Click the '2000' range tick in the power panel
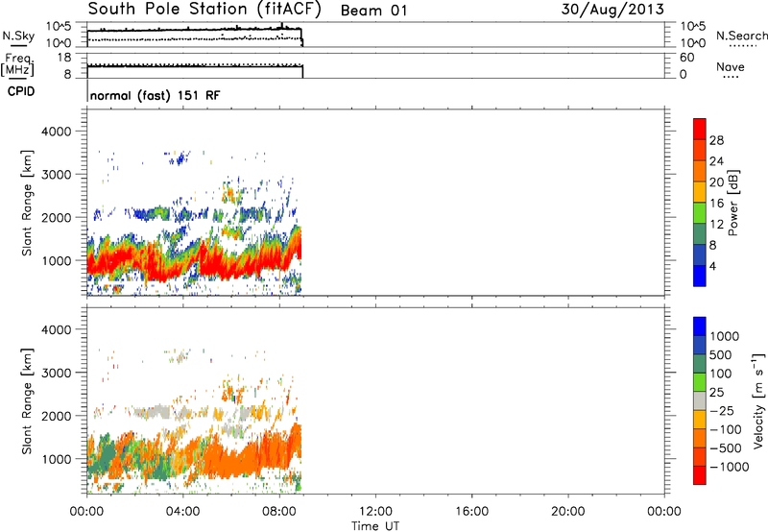Viewport: 768px width, 532px height. 57,217
